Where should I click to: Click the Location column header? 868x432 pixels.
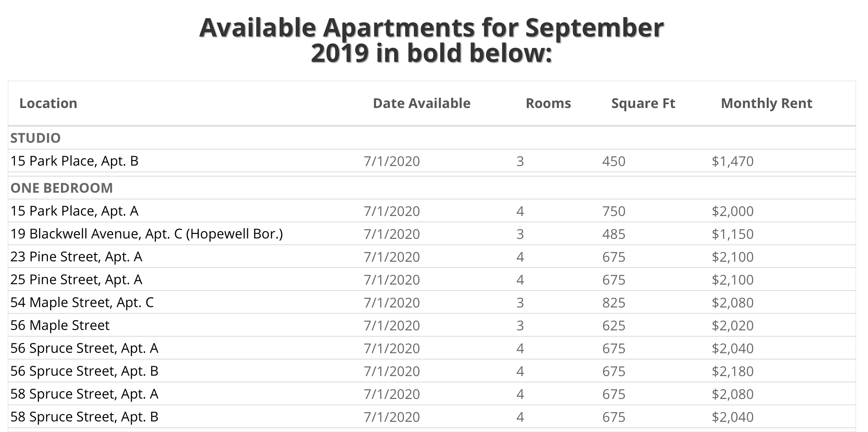pyautogui.click(x=48, y=103)
